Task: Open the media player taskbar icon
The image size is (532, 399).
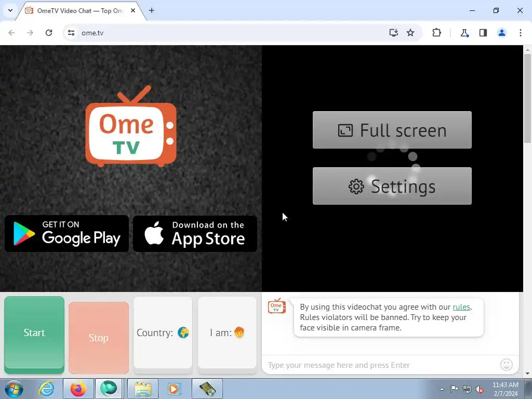Action: point(175,389)
